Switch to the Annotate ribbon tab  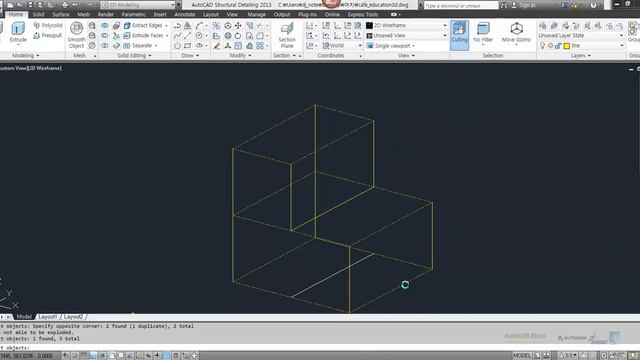[184, 14]
